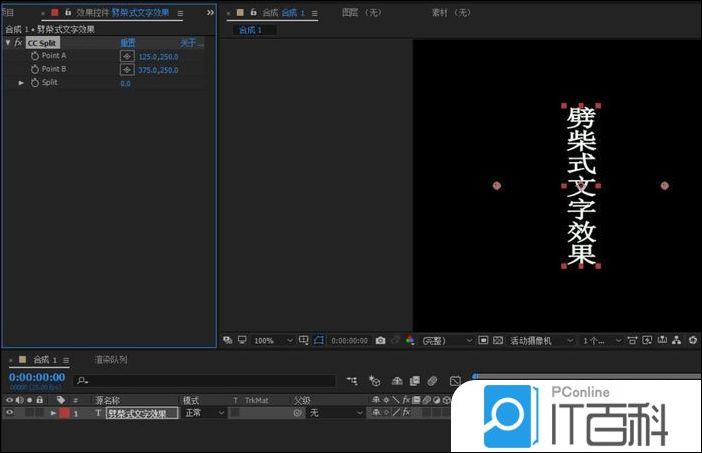This screenshot has height=453, width=702.
Task: Toggle the Split property stopwatch
Action: click(x=34, y=83)
